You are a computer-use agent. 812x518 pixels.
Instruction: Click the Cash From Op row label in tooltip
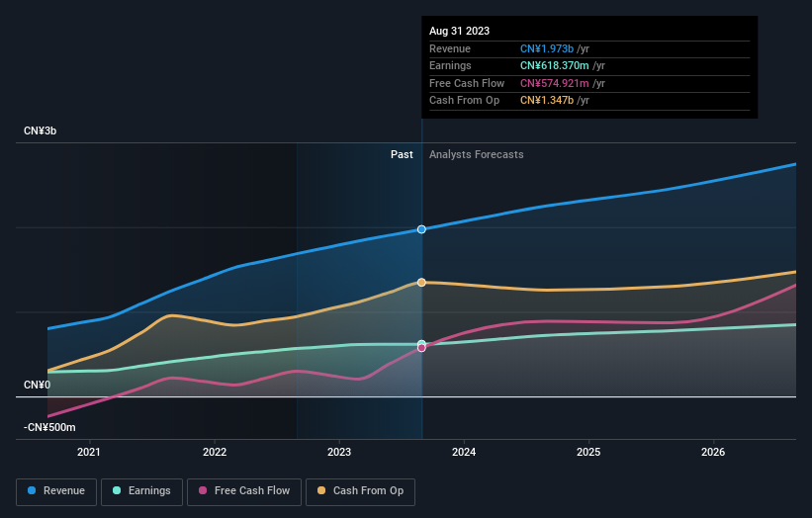coord(464,101)
